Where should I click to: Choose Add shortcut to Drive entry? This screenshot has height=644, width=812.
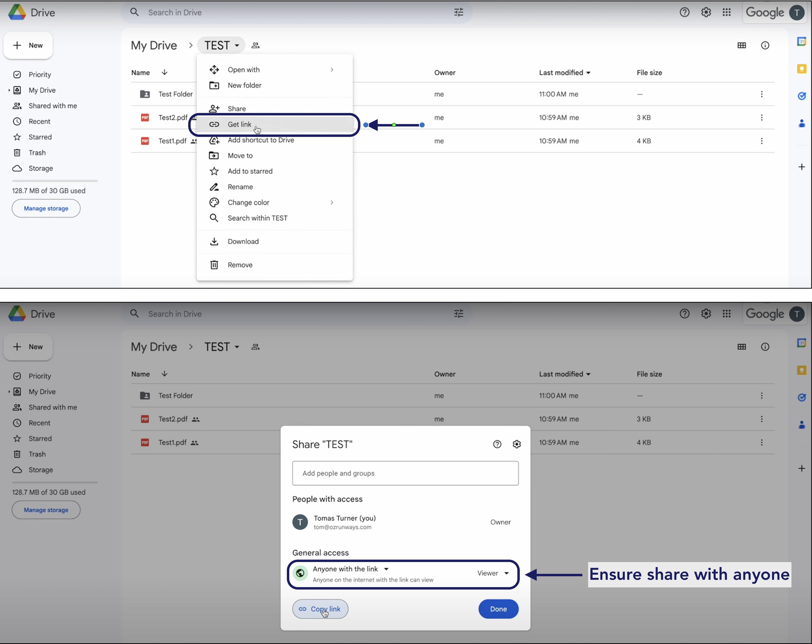coord(274,140)
